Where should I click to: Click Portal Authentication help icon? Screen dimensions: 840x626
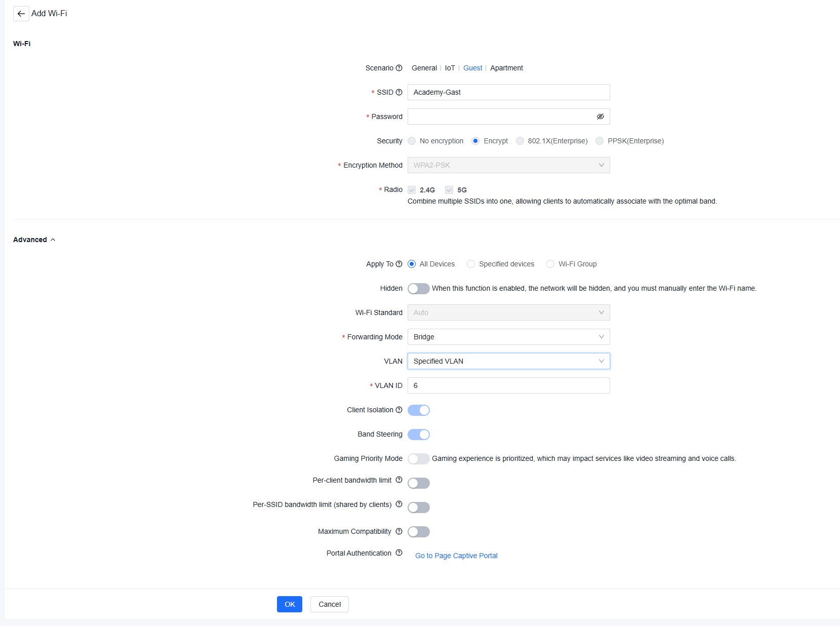[399, 553]
